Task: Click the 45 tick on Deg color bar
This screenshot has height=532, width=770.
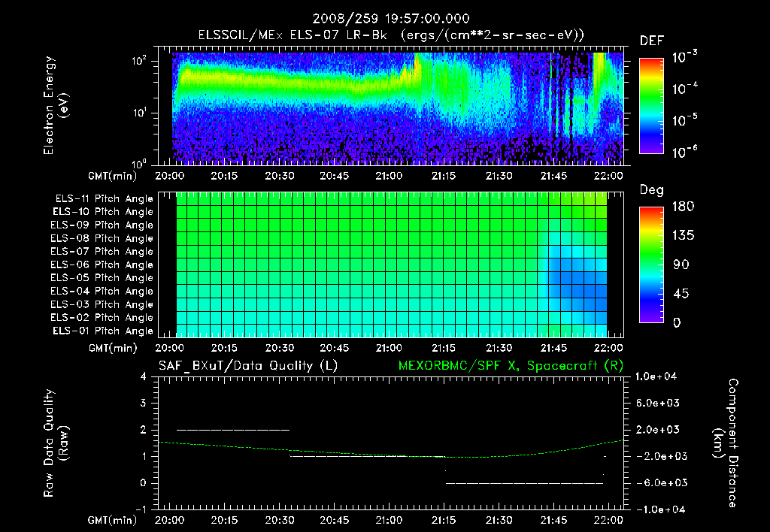Action: pyautogui.click(x=681, y=294)
